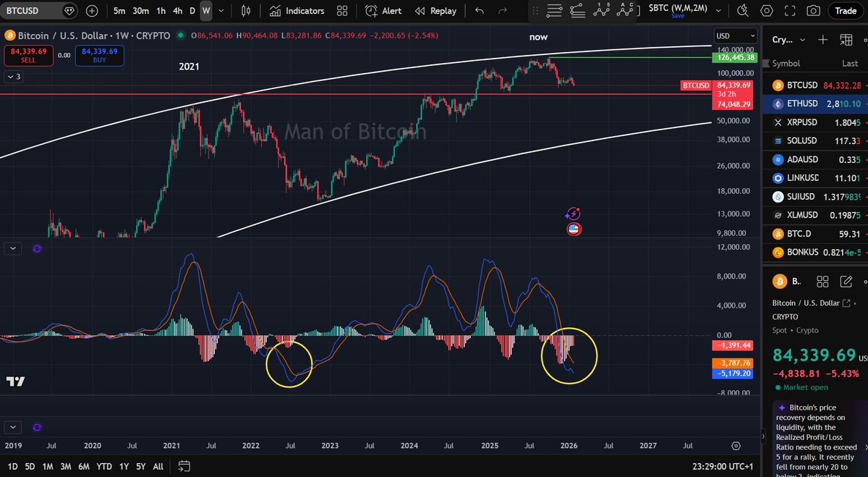
Task: Open the go-to-date calendar icon
Action: point(183,468)
